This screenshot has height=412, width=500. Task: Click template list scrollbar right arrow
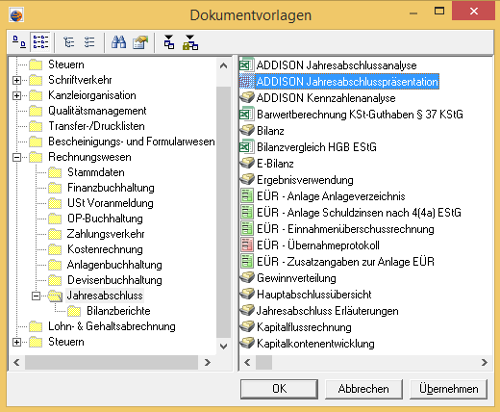click(x=485, y=362)
